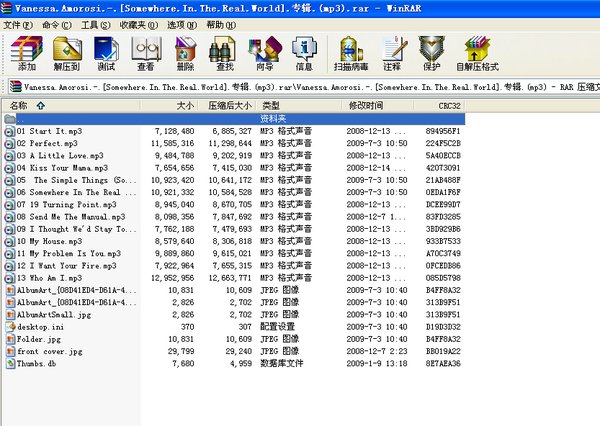600x426 pixels.
Task: Click type cell 配置设置
Action: click(x=277, y=327)
